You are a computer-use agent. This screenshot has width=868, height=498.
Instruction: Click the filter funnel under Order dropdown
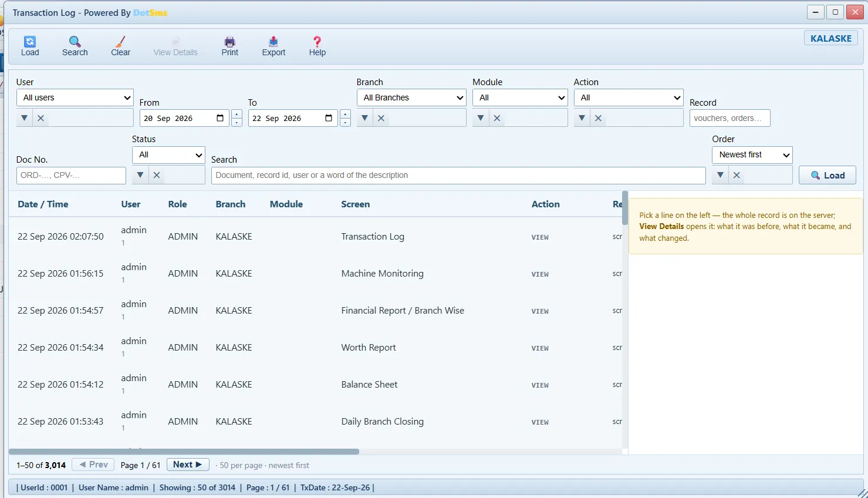(x=720, y=175)
